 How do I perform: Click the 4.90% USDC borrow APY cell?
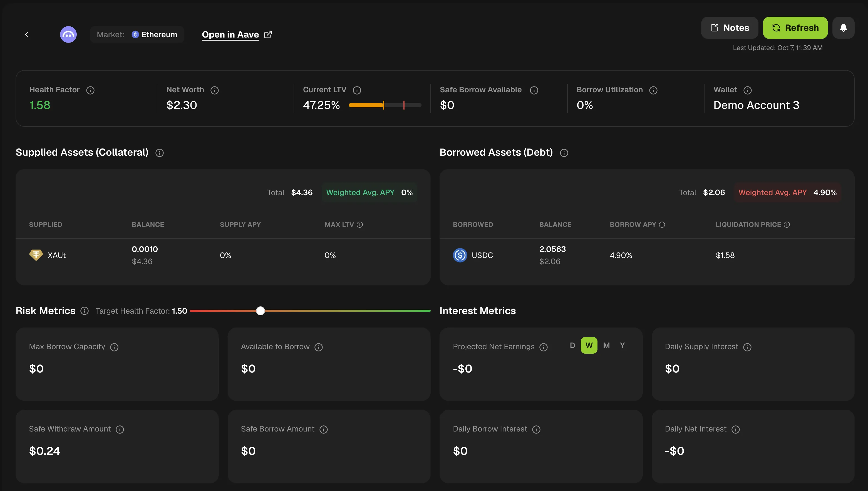(x=621, y=255)
